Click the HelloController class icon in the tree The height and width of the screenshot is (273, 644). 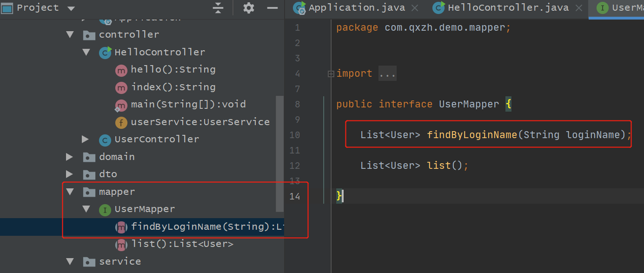(106, 53)
